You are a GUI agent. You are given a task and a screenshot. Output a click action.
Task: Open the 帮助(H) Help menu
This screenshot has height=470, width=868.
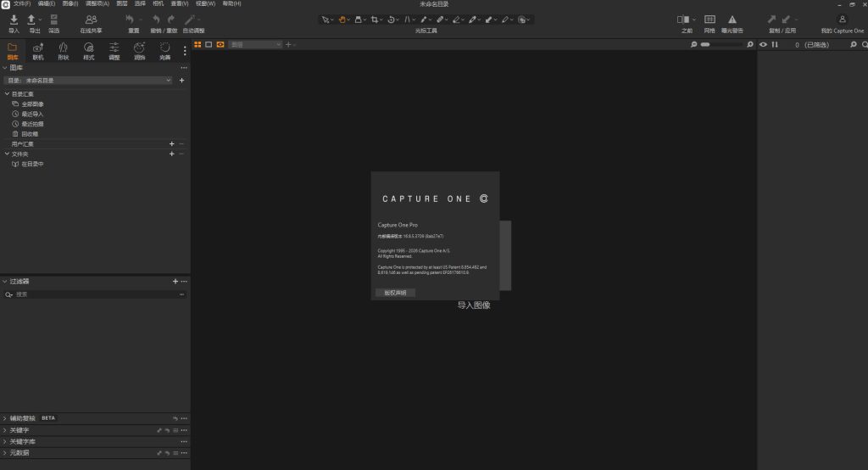pos(231,4)
